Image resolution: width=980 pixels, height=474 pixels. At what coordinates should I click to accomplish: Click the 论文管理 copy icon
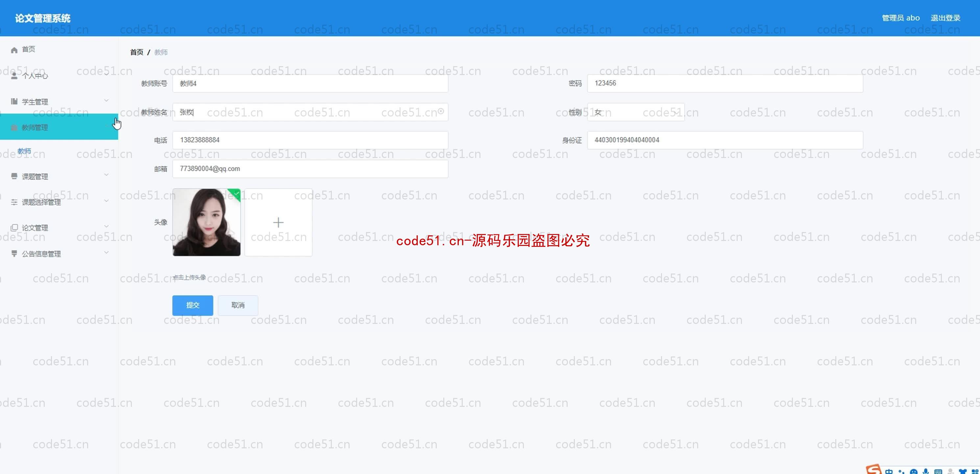click(14, 228)
